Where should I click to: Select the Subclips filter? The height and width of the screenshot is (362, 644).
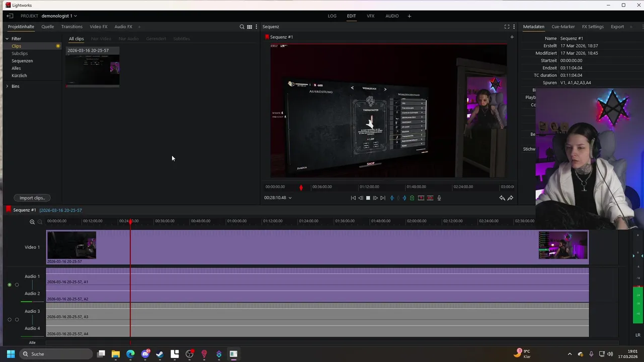pos(20,53)
